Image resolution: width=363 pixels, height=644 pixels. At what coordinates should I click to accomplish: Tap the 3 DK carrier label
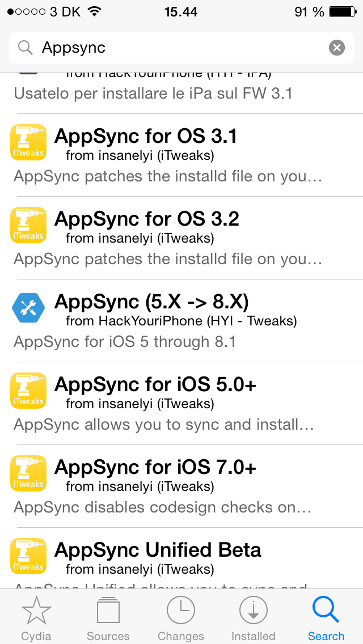tap(65, 12)
